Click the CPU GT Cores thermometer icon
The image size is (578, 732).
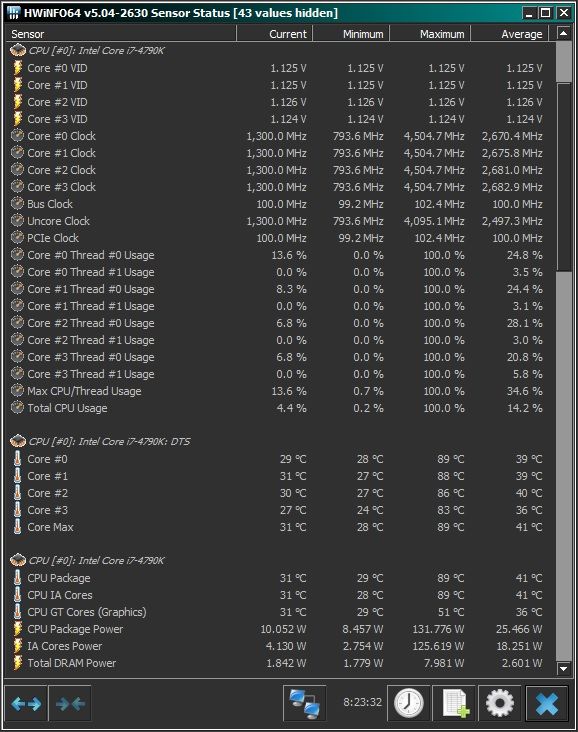point(17,612)
